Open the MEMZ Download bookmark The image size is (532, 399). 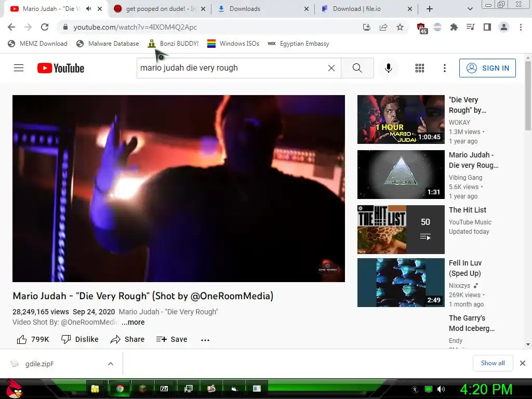pyautogui.click(x=37, y=44)
